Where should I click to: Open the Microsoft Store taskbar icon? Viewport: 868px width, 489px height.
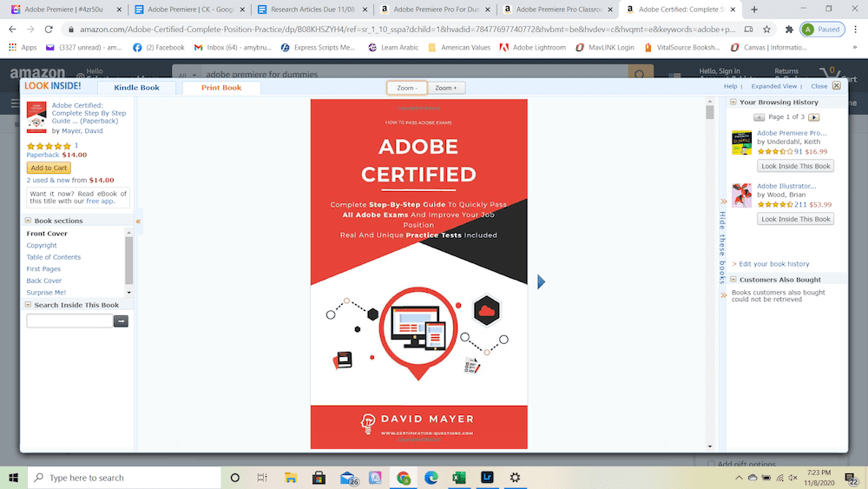(319, 478)
